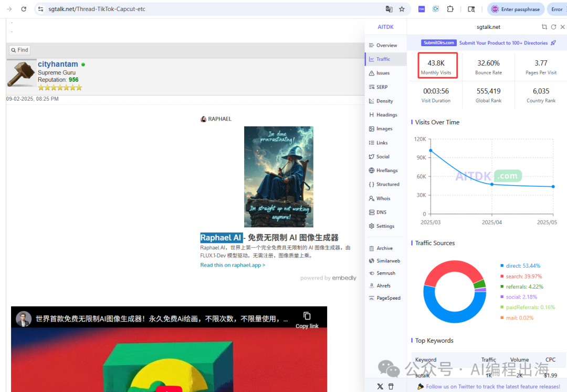Open the Raphael AI title link
The width and height of the screenshot is (567, 392).
[269, 237]
